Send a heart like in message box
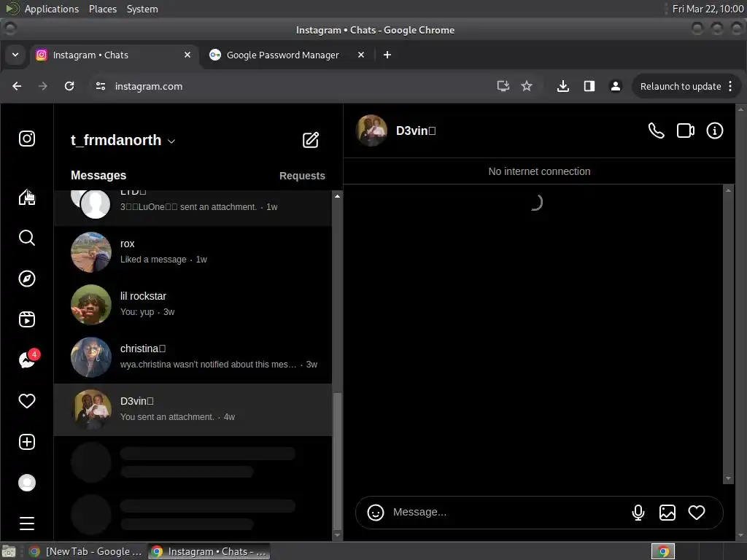Image resolution: width=747 pixels, height=560 pixels. click(x=697, y=513)
